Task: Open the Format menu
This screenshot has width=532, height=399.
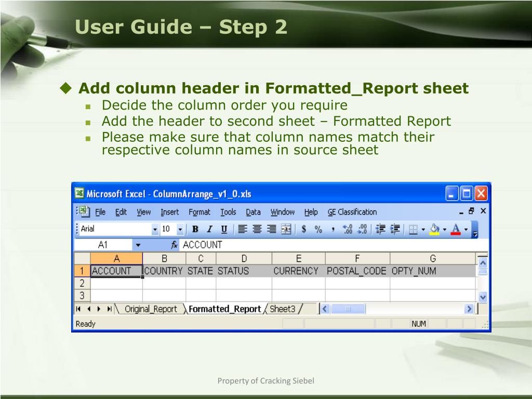Action: click(x=199, y=212)
